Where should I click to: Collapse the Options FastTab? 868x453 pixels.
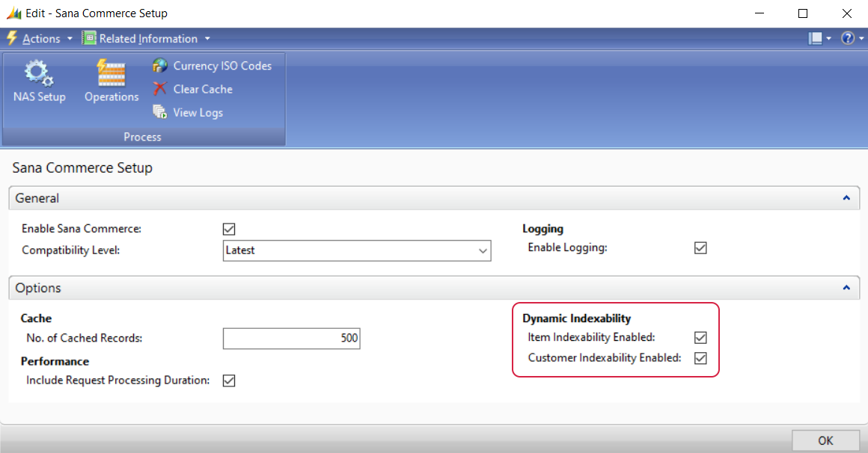[846, 288]
